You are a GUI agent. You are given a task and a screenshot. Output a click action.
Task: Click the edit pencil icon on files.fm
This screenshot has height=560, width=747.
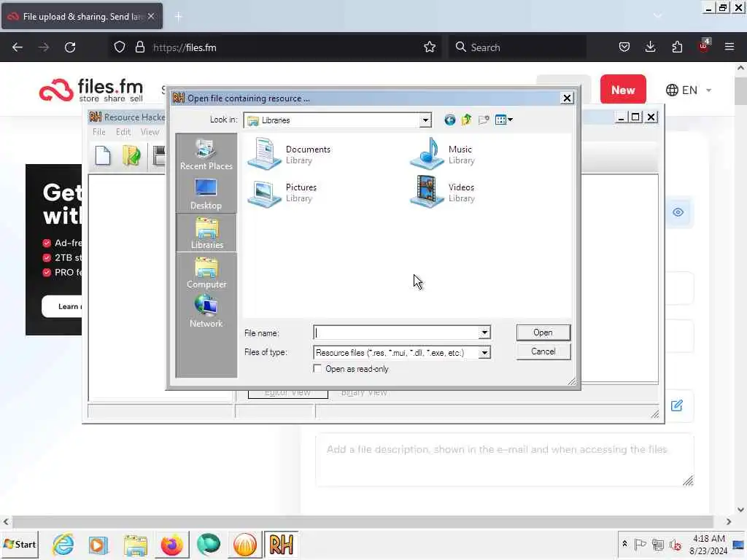pyautogui.click(x=676, y=405)
